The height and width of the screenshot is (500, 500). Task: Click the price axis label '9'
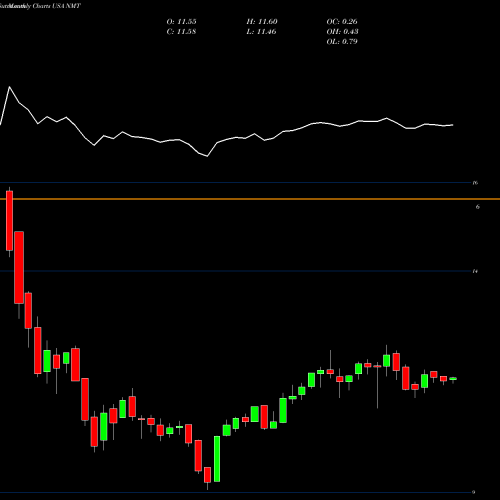coord(474,492)
